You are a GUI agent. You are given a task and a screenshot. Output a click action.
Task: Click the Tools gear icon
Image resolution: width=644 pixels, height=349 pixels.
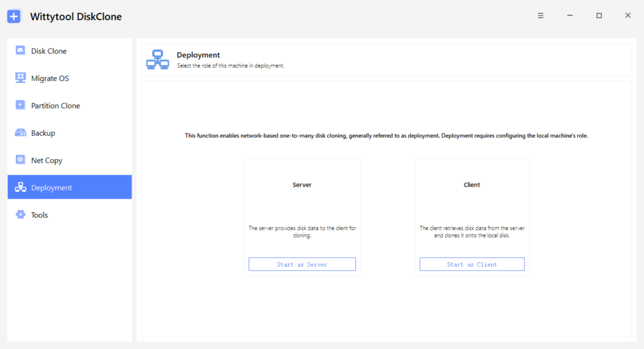[x=20, y=214]
